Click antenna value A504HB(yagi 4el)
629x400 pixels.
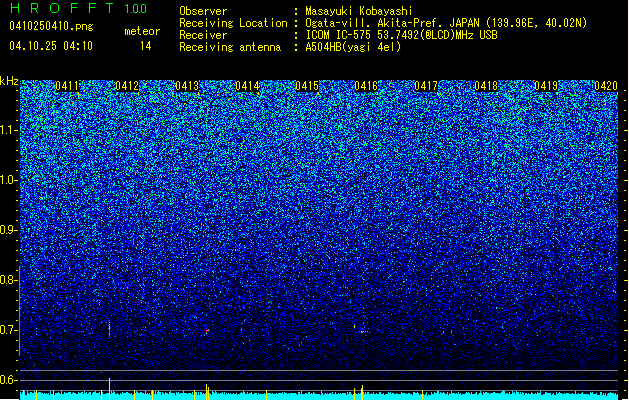click(x=353, y=47)
